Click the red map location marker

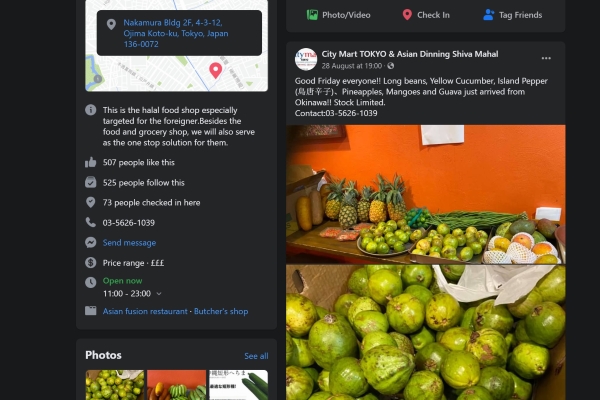pyautogui.click(x=215, y=70)
